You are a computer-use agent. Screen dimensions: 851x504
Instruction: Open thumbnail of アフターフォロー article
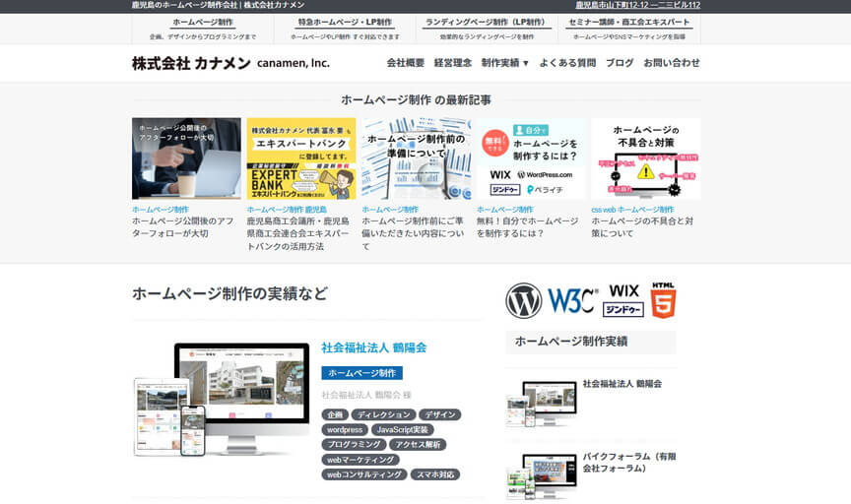tap(186, 158)
